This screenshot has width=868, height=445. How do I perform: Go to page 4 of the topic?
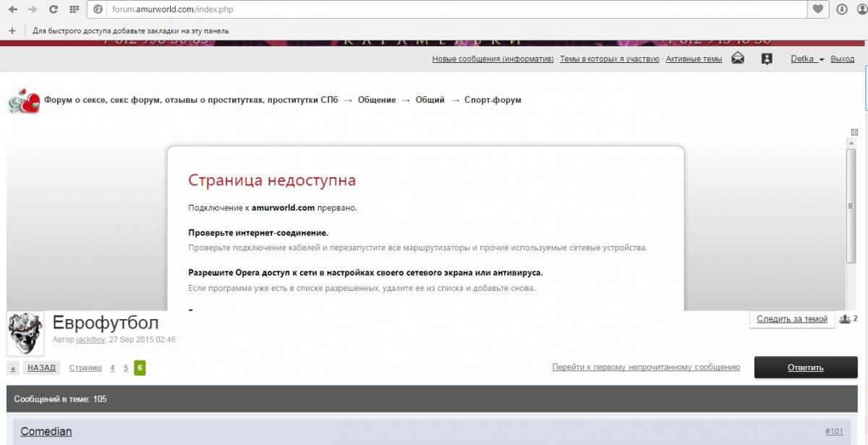pyautogui.click(x=112, y=368)
